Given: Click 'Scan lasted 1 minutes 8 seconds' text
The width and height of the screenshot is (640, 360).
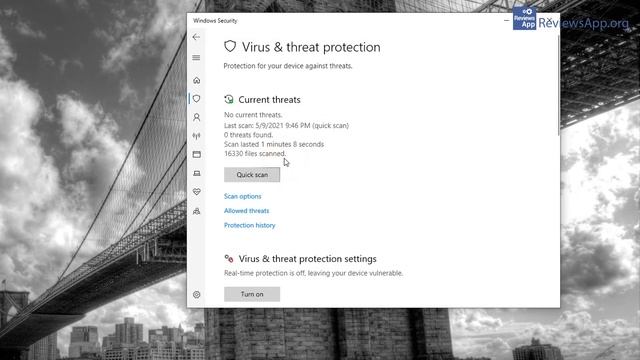Looking at the screenshot, I should tap(274, 144).
